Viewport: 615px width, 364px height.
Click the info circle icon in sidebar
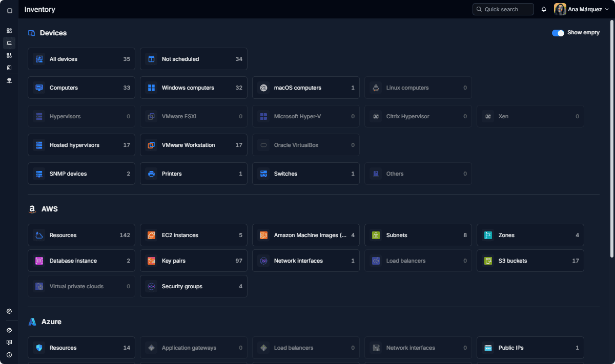click(x=9, y=355)
